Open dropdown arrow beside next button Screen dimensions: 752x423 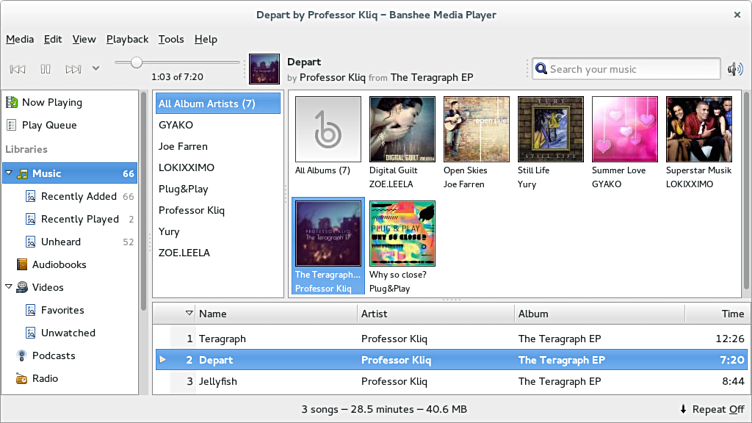pos(96,69)
